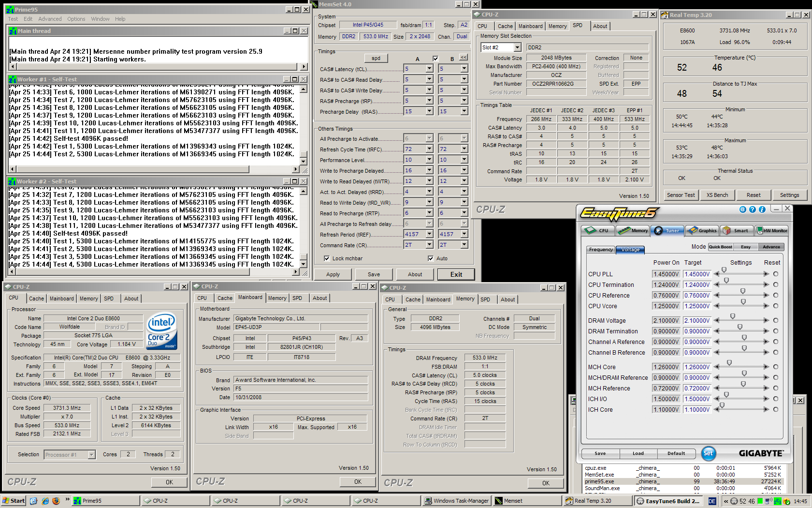Launch Internet Explorer from Quick Launch
812x508 pixels.
(45, 501)
